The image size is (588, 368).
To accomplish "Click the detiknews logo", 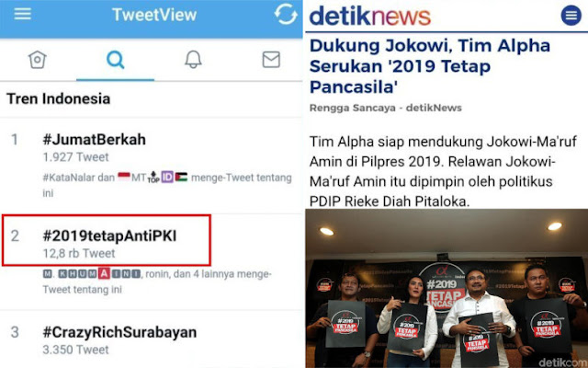I will [369, 16].
